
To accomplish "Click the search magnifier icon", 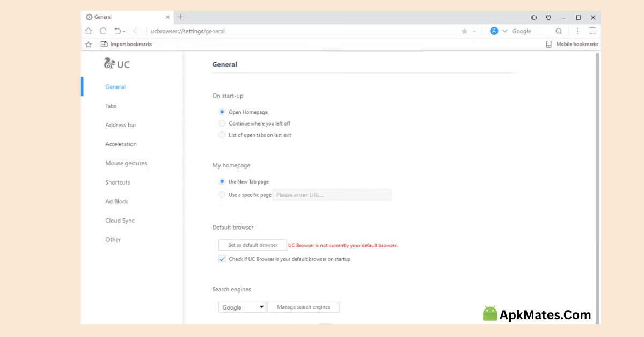I will [x=559, y=31].
